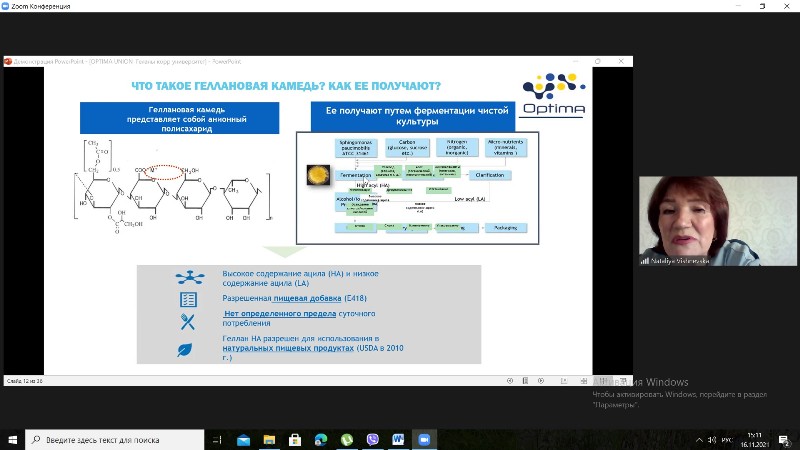Open File Explorer from the taskbar
This screenshot has width=800, height=450.
[269, 440]
